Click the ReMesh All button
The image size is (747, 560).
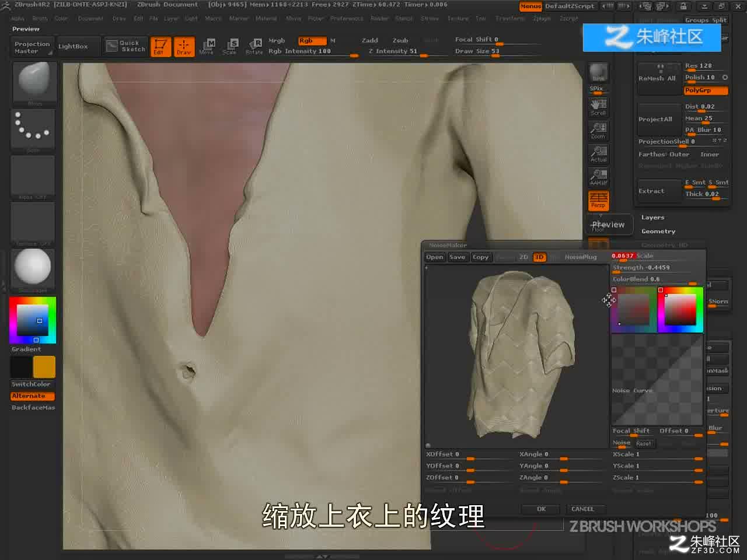point(658,79)
